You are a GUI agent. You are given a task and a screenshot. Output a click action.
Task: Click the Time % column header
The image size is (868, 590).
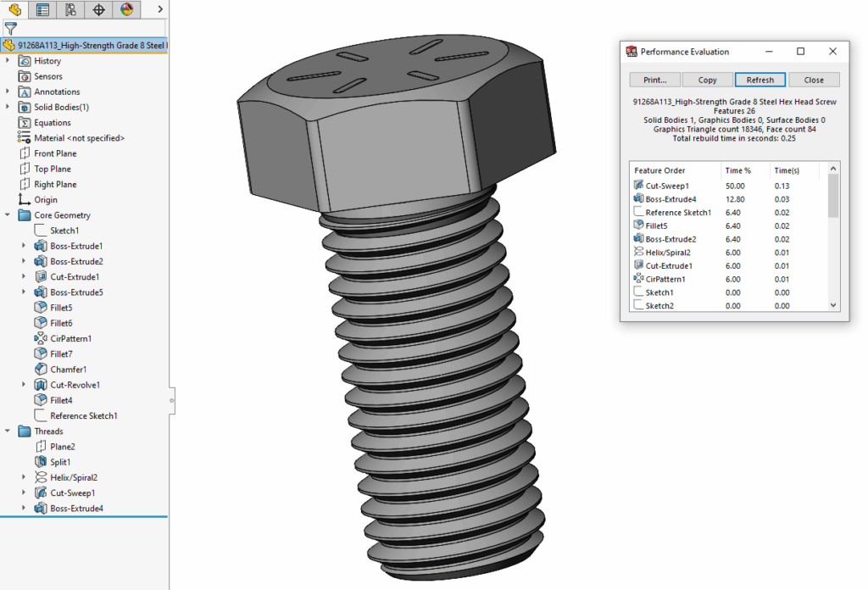pos(737,170)
